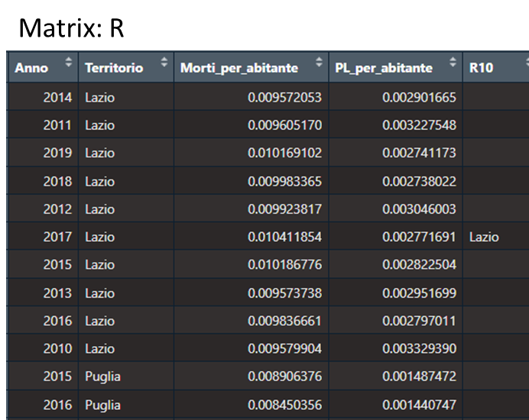Select the year cell 2019
Image resolution: width=529 pixels, height=420 pixels.
57,153
